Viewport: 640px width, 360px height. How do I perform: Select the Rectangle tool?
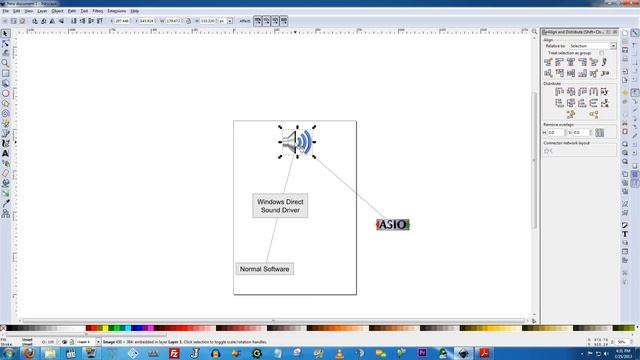click(x=5, y=73)
